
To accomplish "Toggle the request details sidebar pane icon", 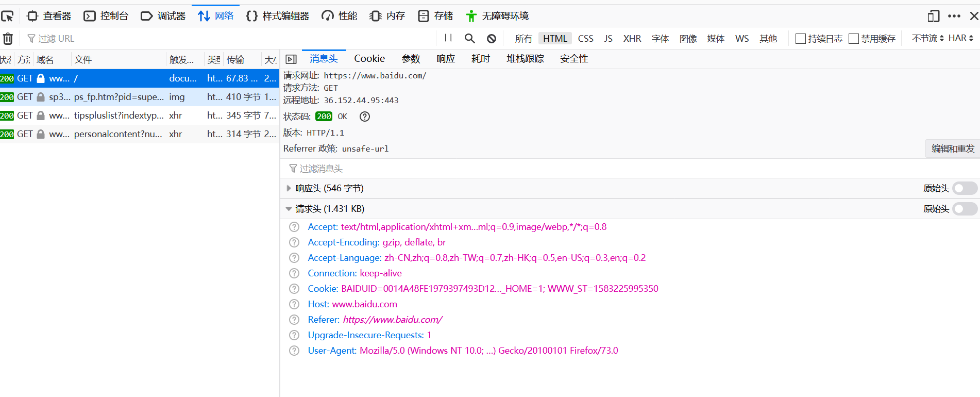I will [291, 59].
